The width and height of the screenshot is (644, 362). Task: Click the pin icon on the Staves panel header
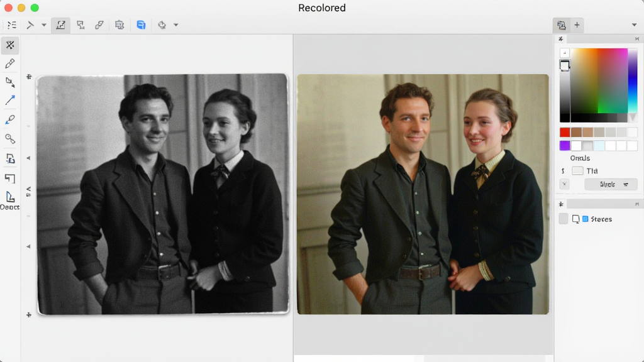point(560,204)
